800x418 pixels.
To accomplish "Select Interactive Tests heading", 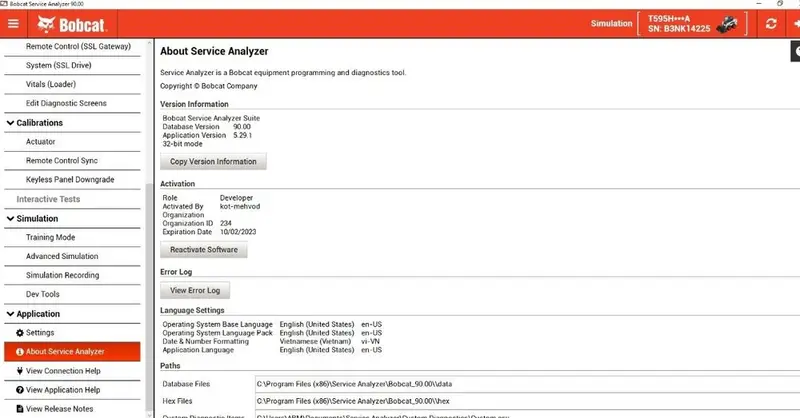I will (x=48, y=199).
